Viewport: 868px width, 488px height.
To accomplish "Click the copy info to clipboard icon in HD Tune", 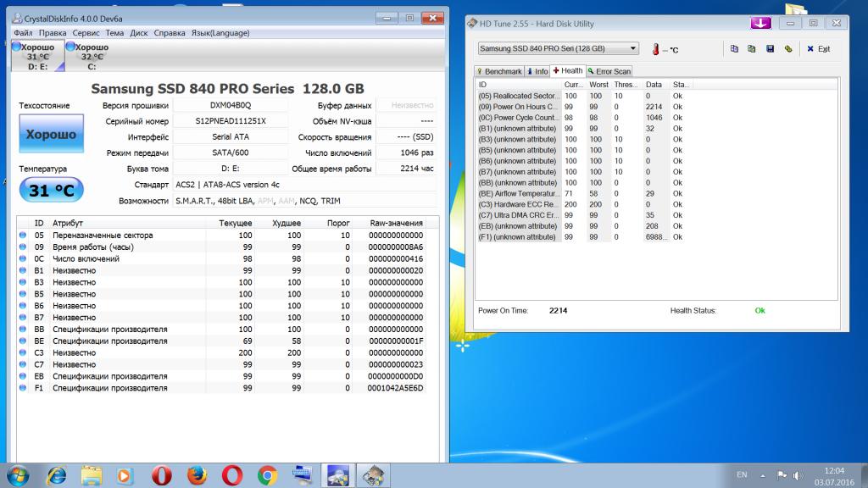I will (x=734, y=49).
